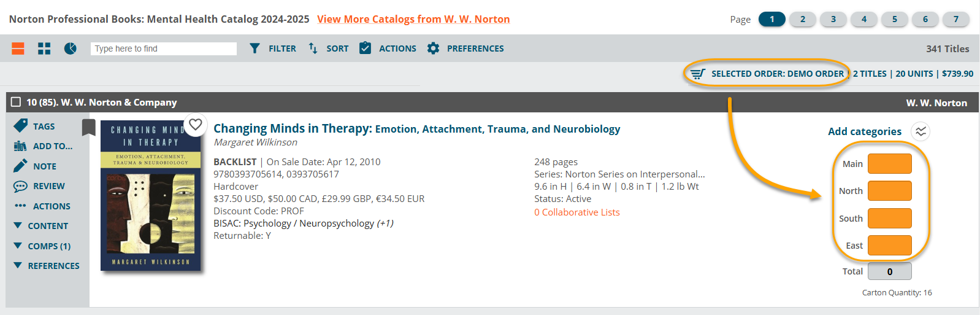Click the Type here to find search field

point(164,49)
